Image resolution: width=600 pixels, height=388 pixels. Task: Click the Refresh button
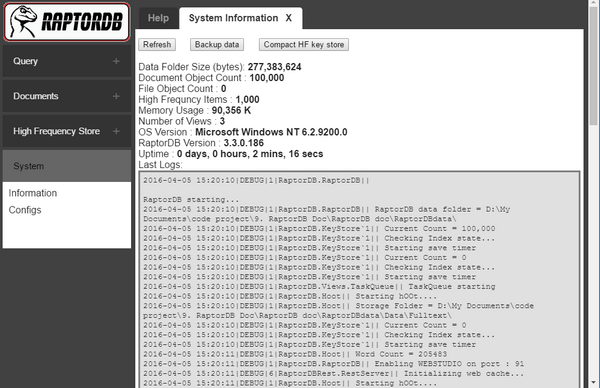click(157, 44)
